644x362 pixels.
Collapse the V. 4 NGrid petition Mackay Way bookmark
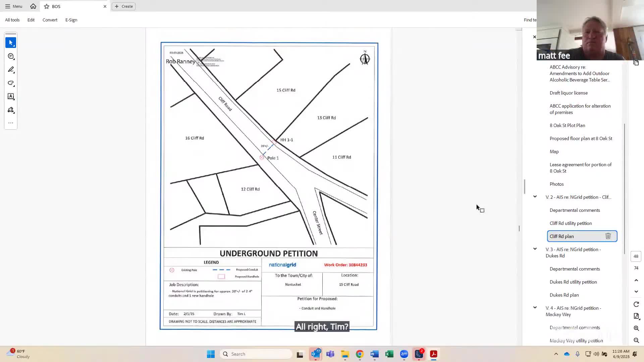[535, 308]
